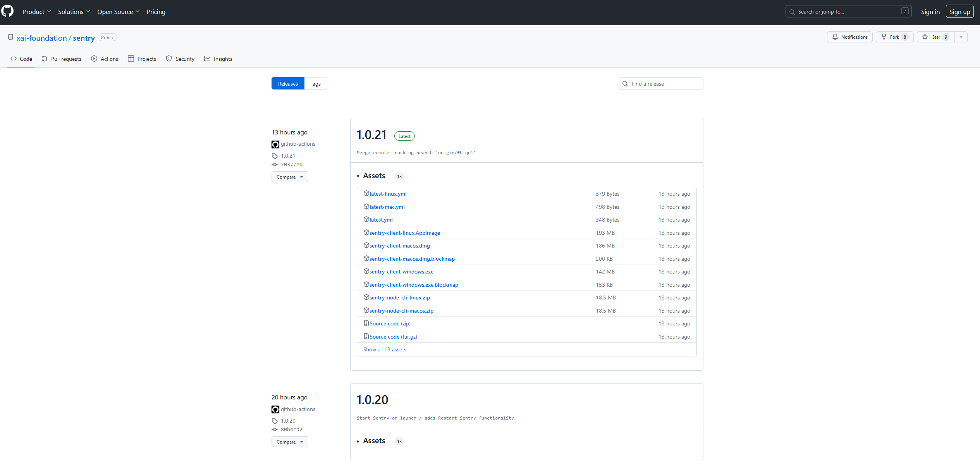Open commit 80b4cd2
This screenshot has height=461, width=980.
click(292, 430)
